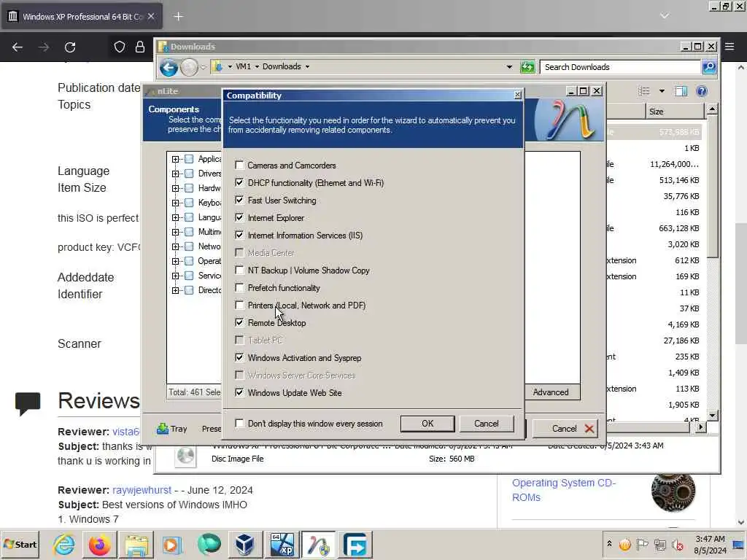Image resolution: width=747 pixels, height=560 pixels.
Task: Open the Downloads breadcrumb dropdown arrow
Action: pyautogui.click(x=307, y=66)
